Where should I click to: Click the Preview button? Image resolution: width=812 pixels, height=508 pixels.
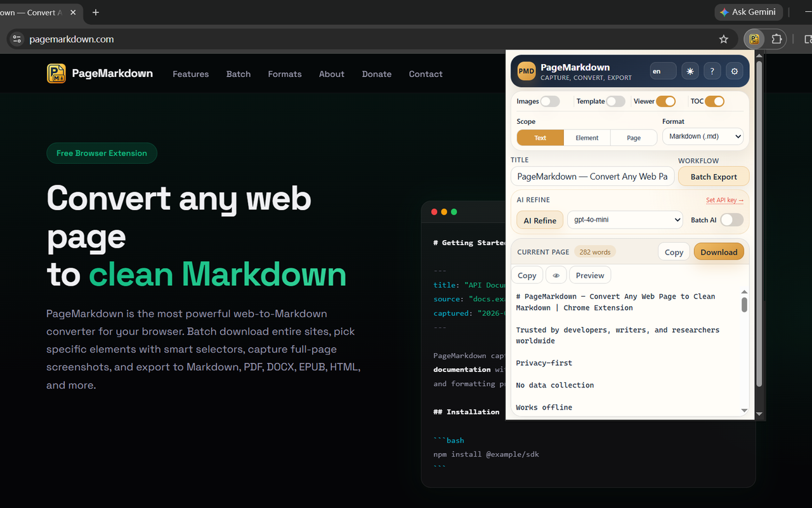[590, 275]
